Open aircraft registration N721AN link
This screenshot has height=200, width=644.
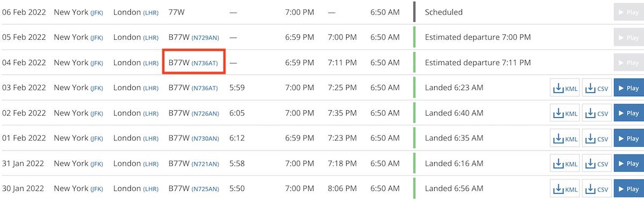205,164
